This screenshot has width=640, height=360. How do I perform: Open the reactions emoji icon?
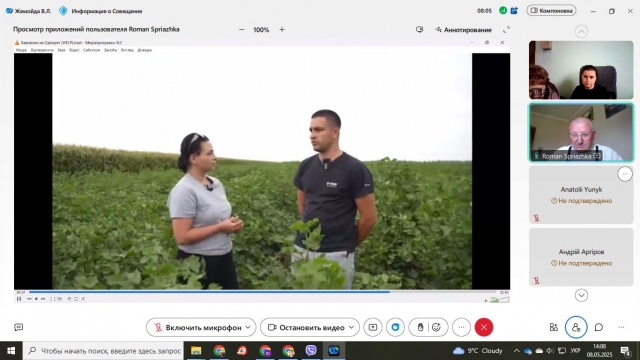436,327
